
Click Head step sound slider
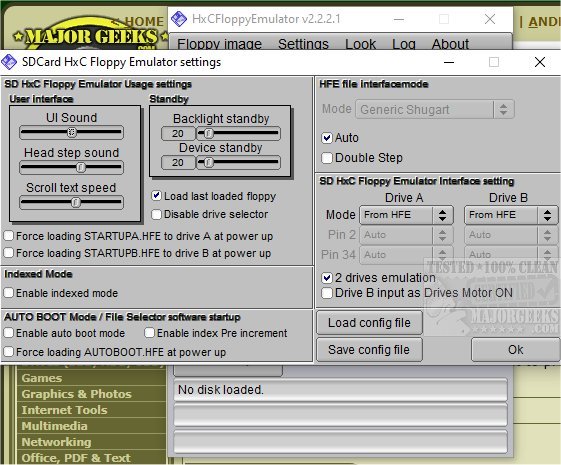pos(71,167)
